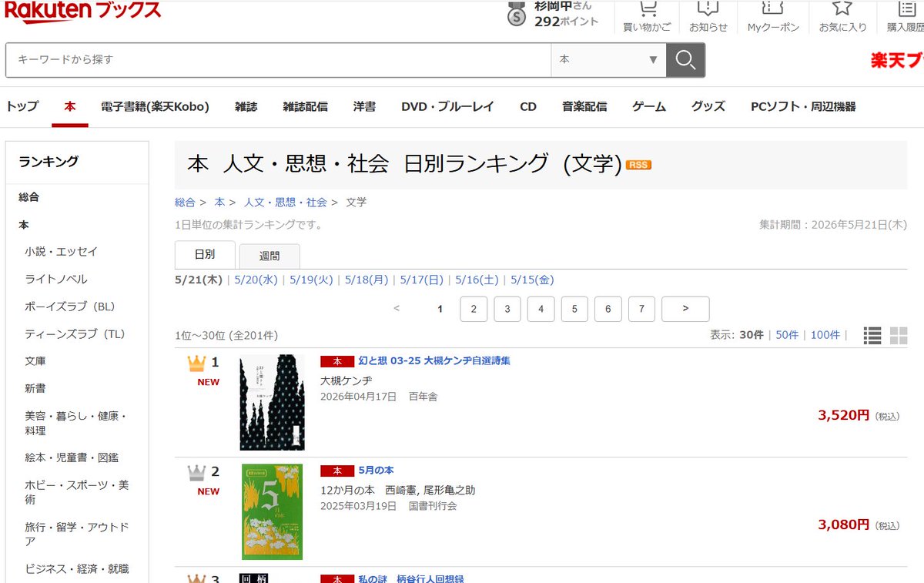Select the 洋書 navigation item
924x583 pixels.
364,107
